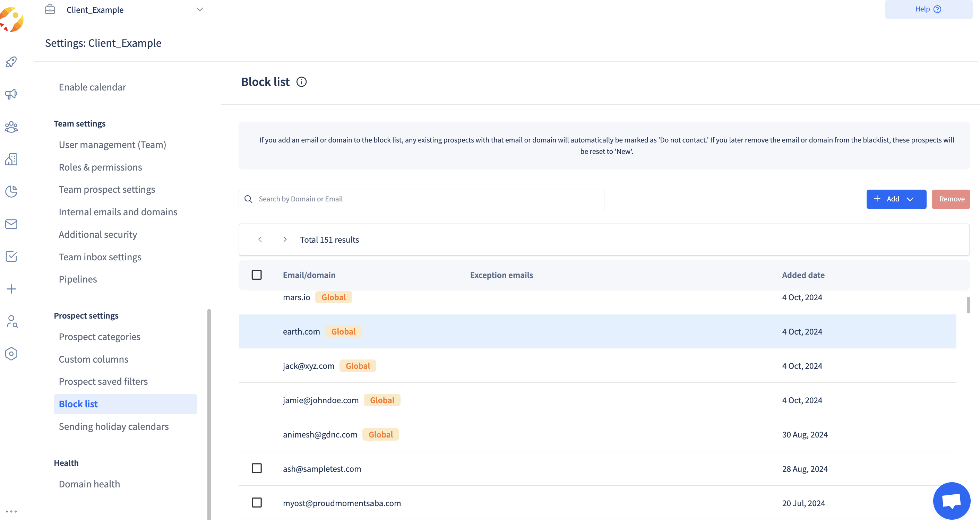Click the red Remove button
The image size is (980, 520).
click(x=951, y=199)
